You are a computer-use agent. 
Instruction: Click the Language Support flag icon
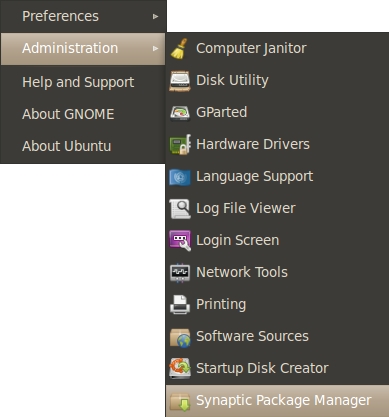180,177
